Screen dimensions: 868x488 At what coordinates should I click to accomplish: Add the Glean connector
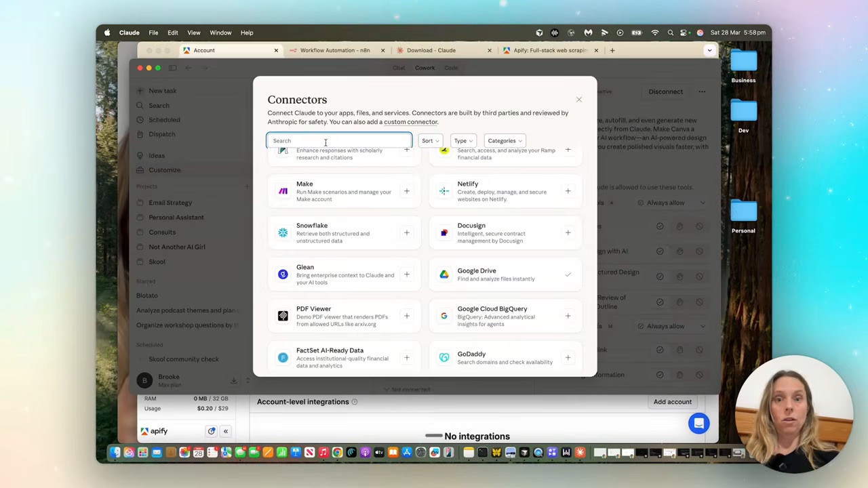(x=407, y=274)
